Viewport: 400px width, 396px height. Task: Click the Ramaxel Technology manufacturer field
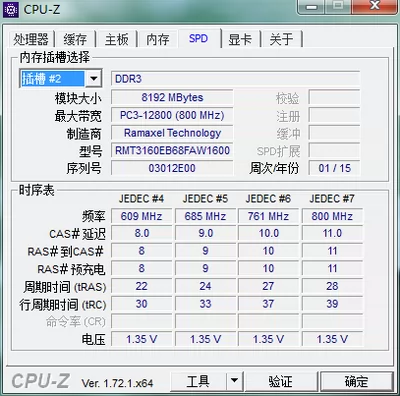[x=172, y=133]
